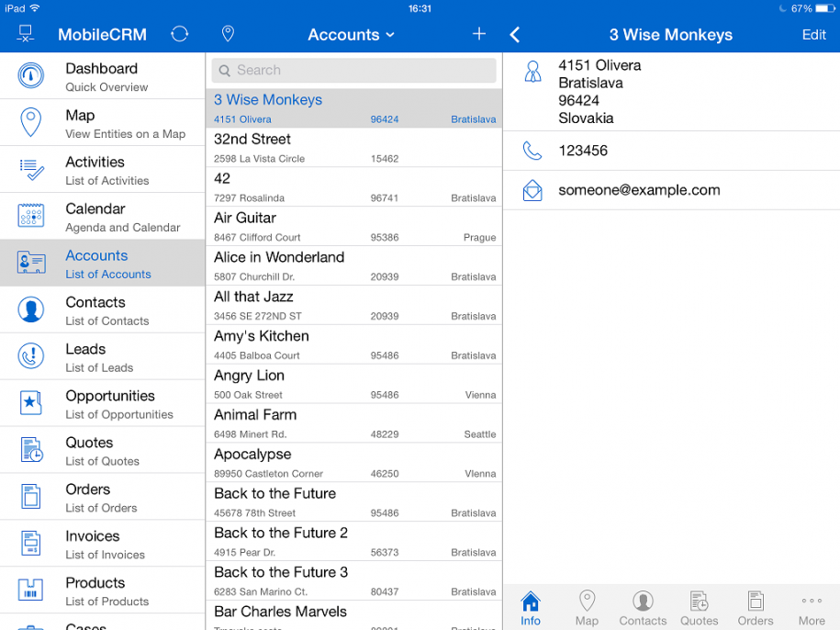The width and height of the screenshot is (840, 630).
Task: Select the Orders tab at bottom
Action: pyautogui.click(x=755, y=606)
